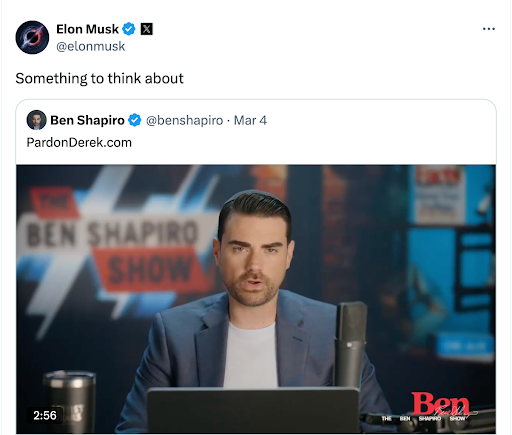Click the PardonDerek.com text

(79, 143)
